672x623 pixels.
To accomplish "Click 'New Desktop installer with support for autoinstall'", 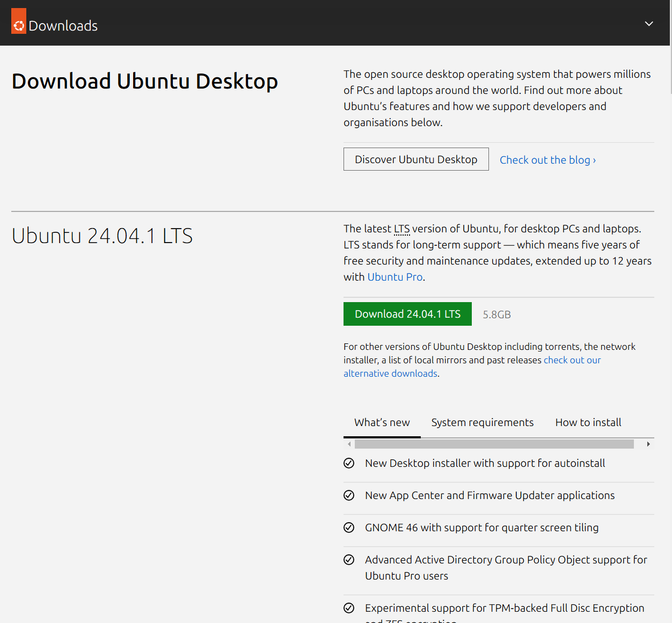I will [485, 463].
